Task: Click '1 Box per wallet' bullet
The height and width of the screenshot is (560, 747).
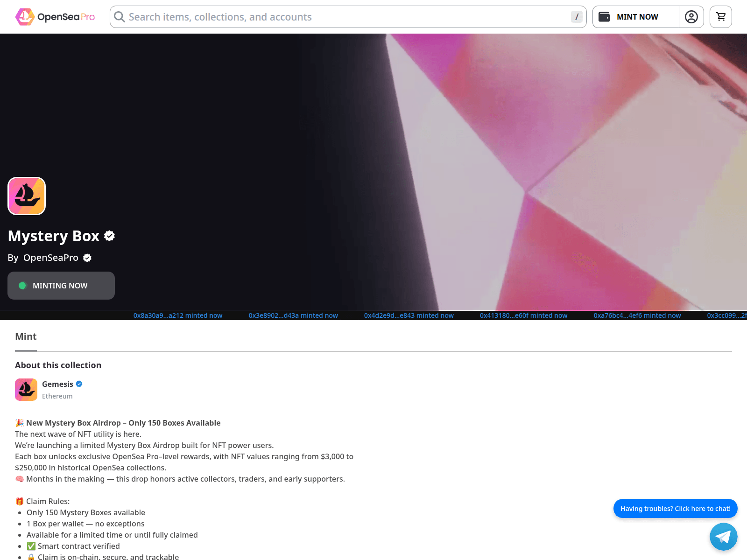Action: point(85,524)
